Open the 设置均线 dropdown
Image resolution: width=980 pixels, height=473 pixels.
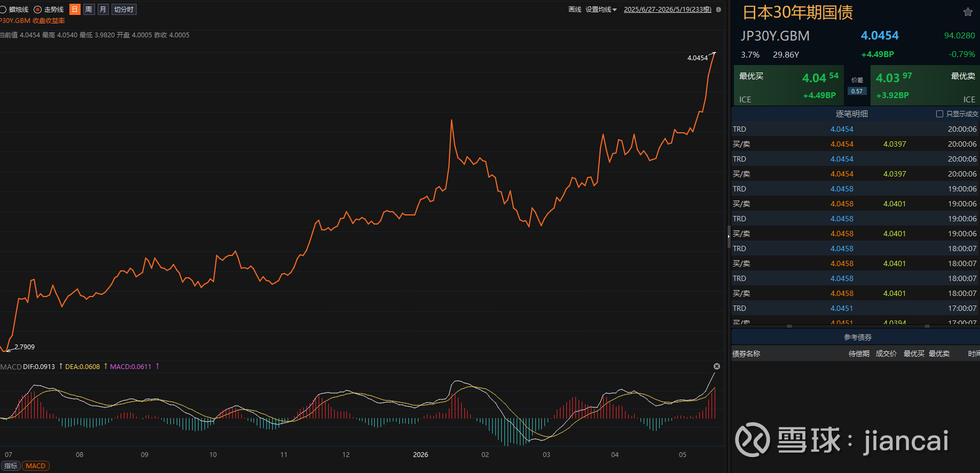click(601, 10)
